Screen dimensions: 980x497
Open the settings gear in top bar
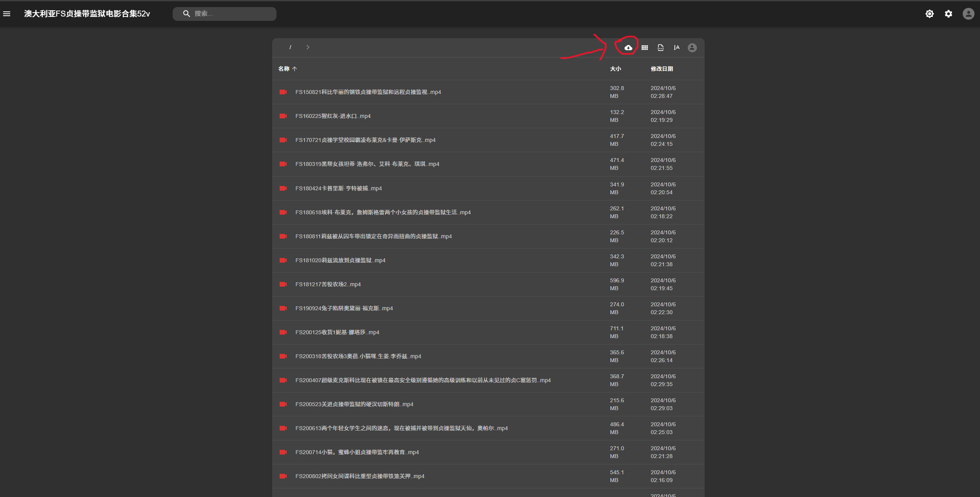point(949,14)
